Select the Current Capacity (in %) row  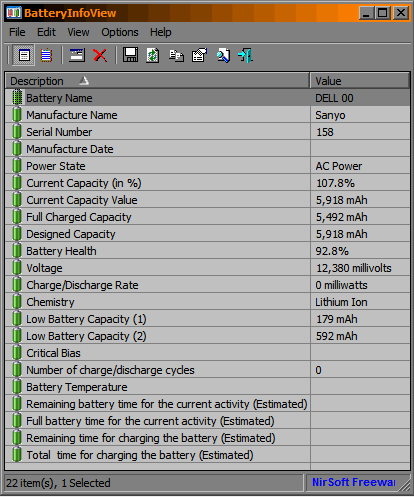click(x=207, y=183)
